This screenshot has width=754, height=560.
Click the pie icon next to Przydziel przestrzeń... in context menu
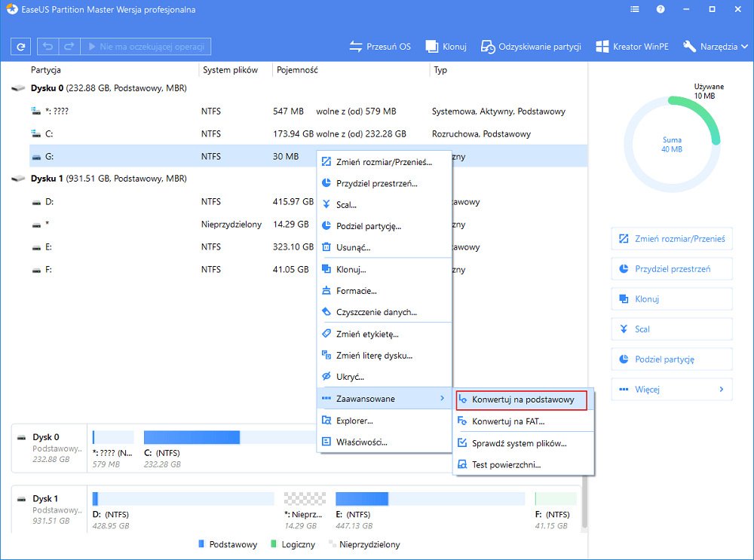pos(326,183)
